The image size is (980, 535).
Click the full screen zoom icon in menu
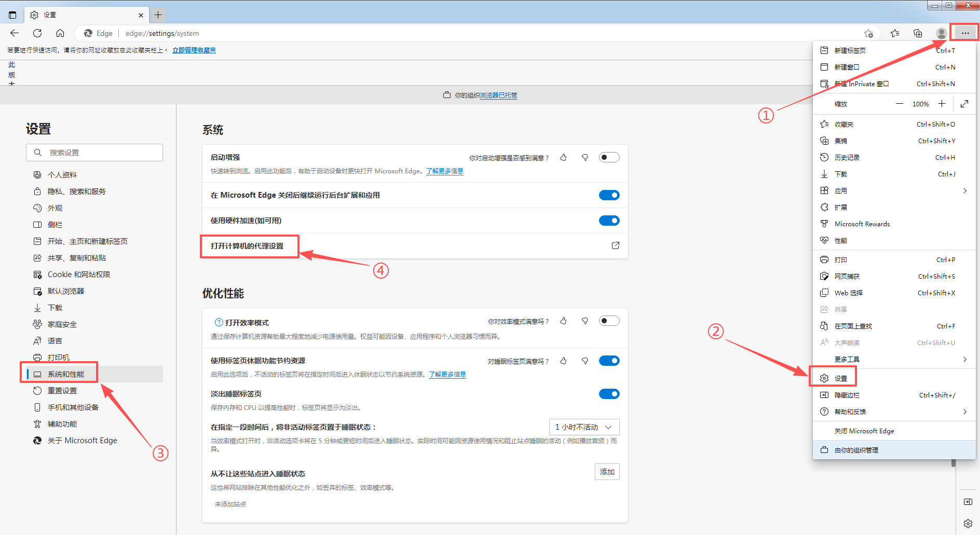964,104
